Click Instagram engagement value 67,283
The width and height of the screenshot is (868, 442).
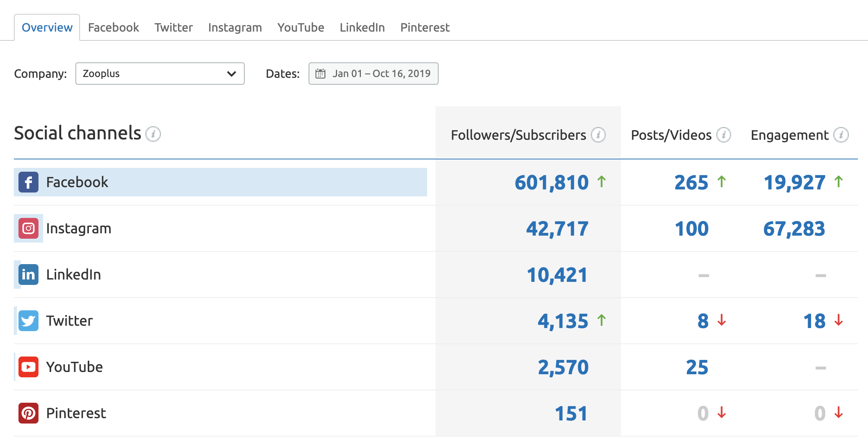(x=794, y=229)
